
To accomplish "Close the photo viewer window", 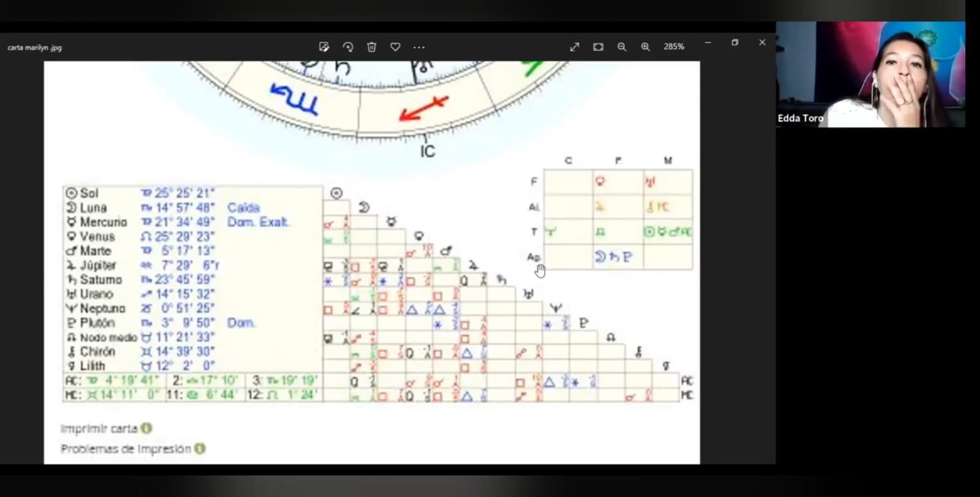I will tap(762, 43).
